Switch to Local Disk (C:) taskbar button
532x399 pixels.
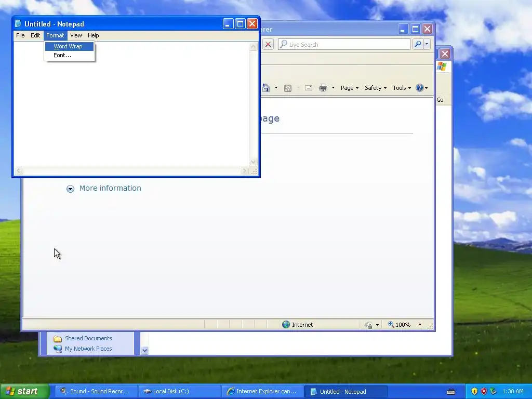click(179, 392)
